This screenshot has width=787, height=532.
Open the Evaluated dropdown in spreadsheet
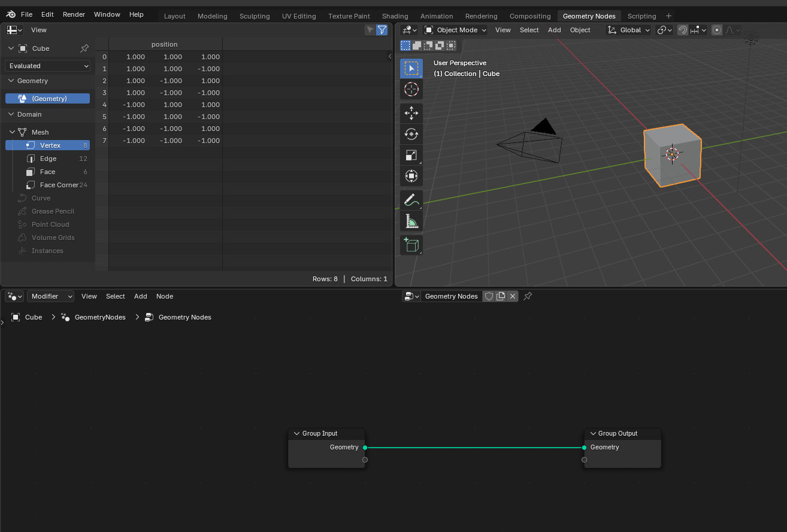48,66
